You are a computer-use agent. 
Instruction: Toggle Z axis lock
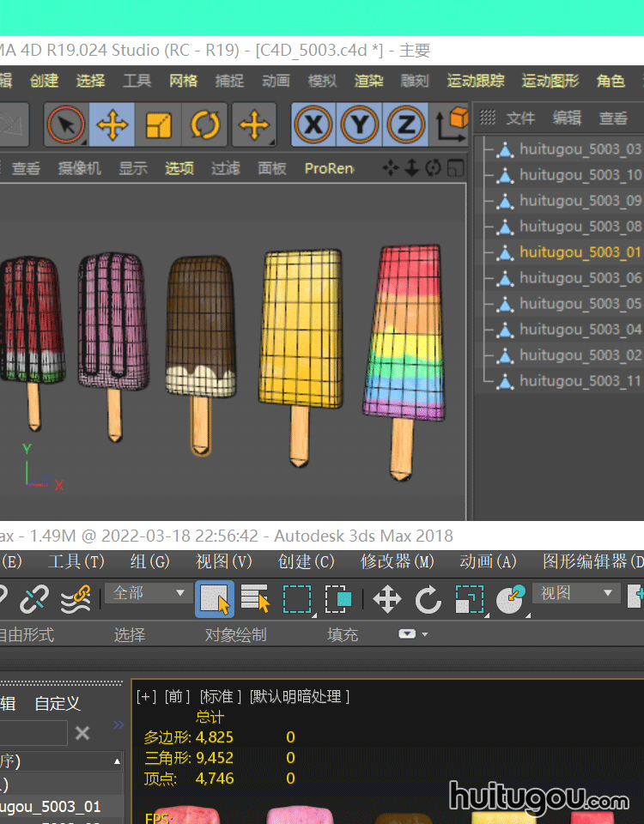coord(406,125)
